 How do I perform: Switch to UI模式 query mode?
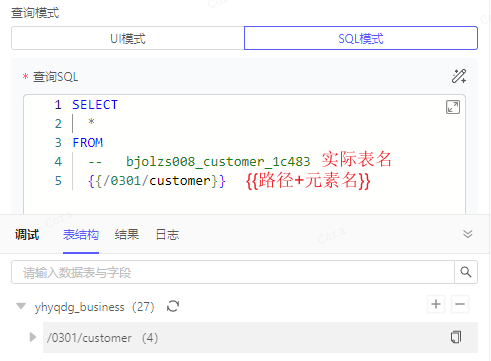point(128,38)
